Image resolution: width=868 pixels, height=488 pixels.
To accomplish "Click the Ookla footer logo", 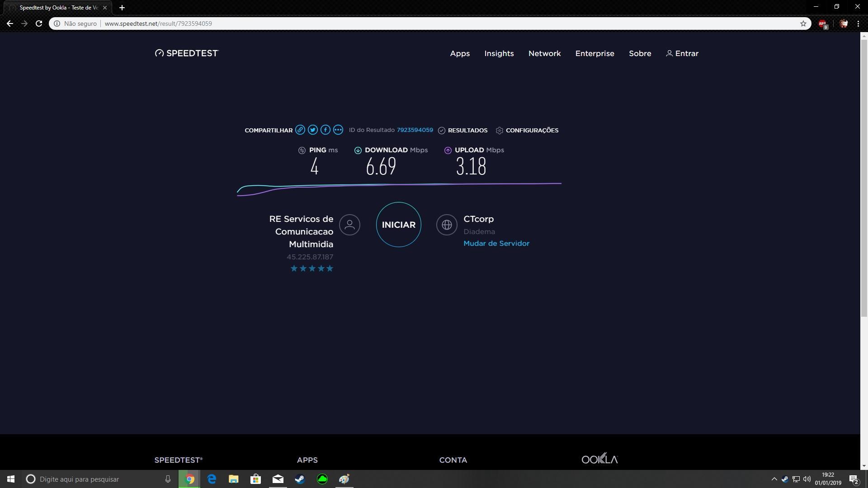I will 599,459.
